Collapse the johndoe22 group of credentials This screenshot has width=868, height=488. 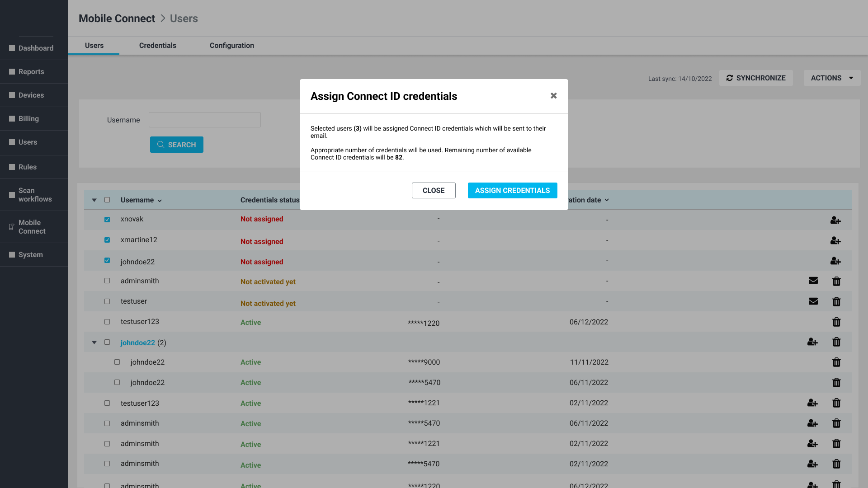point(94,342)
